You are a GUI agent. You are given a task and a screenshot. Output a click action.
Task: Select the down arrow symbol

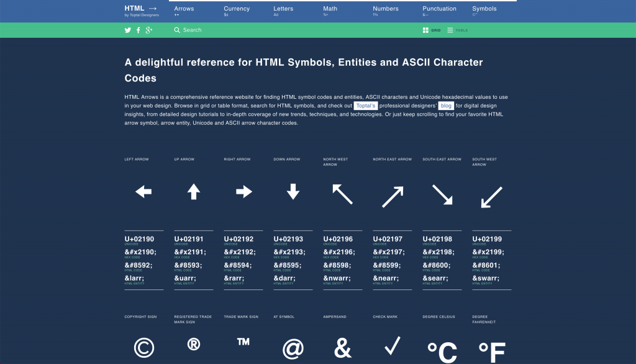(293, 191)
